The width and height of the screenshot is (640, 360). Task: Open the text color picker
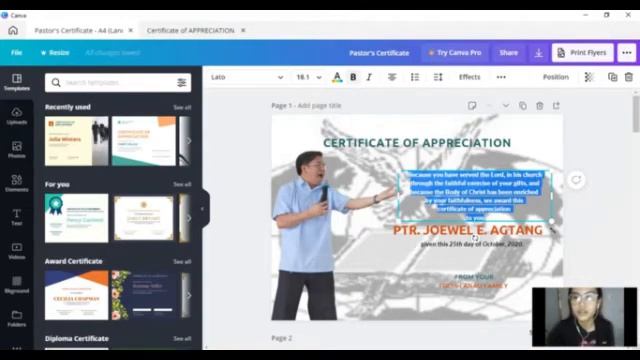(x=337, y=77)
